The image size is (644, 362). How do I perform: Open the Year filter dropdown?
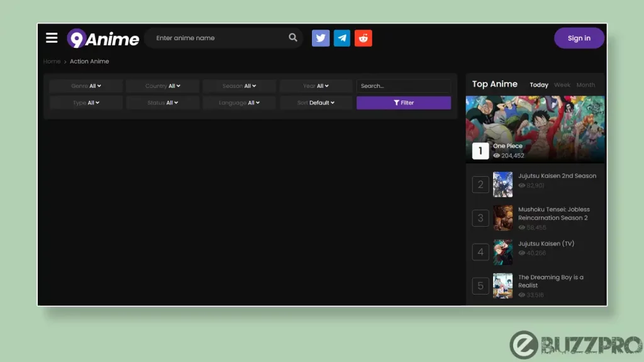[x=316, y=85]
